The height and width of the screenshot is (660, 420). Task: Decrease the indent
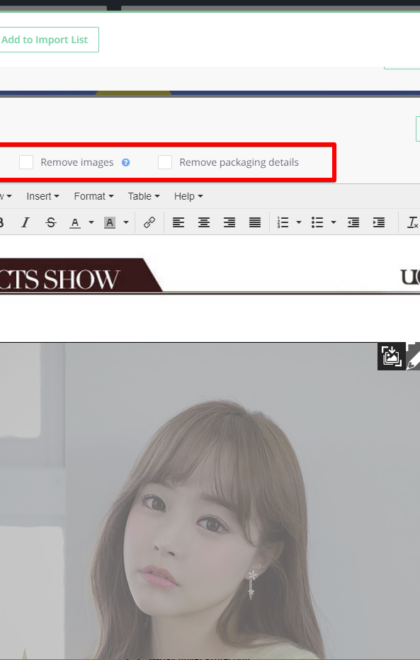pos(353,222)
